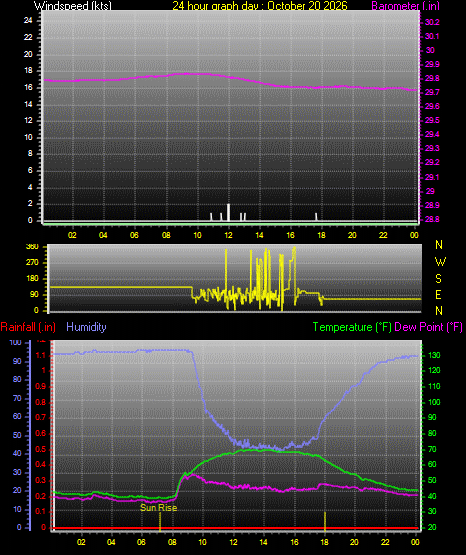Click hour 04 under the lower graph
Viewport: 466px width, 555px height.
111,542
